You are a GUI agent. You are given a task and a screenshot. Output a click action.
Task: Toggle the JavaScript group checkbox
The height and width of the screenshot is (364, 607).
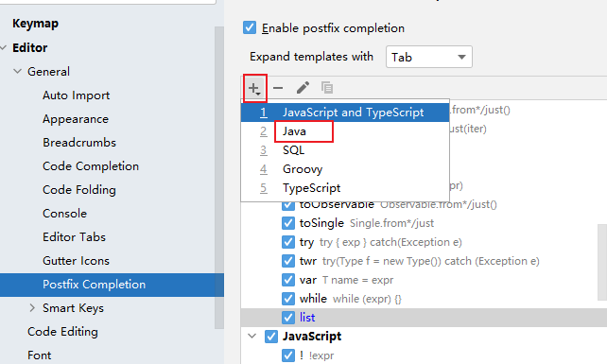(271, 337)
